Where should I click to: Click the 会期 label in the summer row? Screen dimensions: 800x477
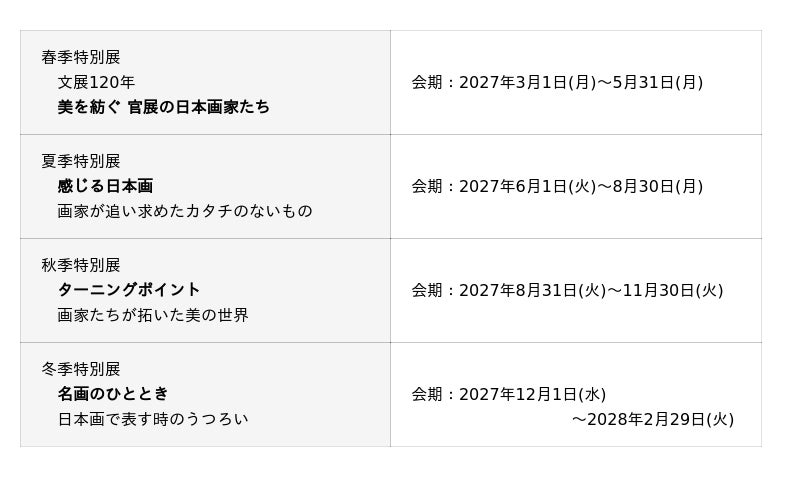tap(427, 187)
